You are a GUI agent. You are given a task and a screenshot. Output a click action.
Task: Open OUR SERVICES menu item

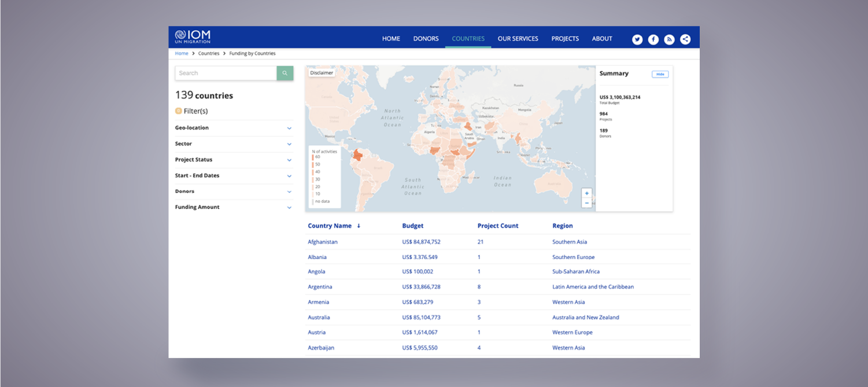(x=518, y=39)
